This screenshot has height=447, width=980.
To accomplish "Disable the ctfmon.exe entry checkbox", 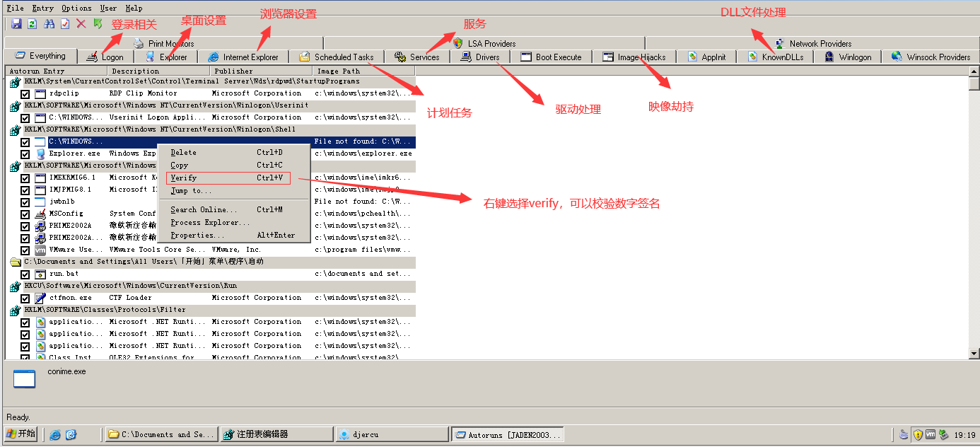I will pyautogui.click(x=25, y=298).
